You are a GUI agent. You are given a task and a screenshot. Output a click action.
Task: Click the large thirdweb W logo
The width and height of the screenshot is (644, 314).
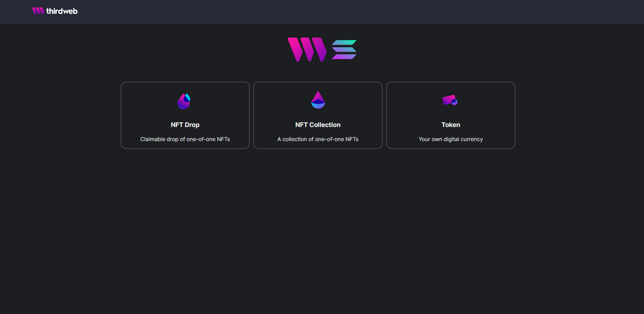coord(307,50)
